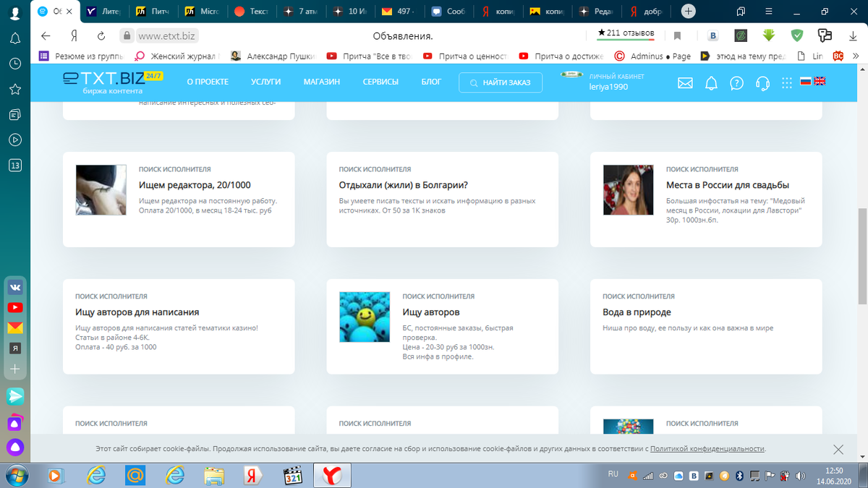Open 'Политикой конфиденциальности' link
Viewport: 868px width, 488px height.
[707, 449]
